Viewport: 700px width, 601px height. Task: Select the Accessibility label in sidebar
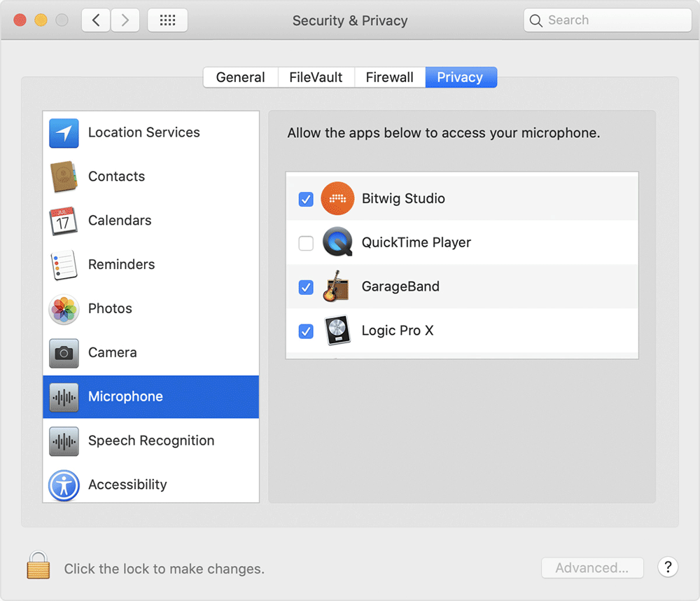[127, 485]
